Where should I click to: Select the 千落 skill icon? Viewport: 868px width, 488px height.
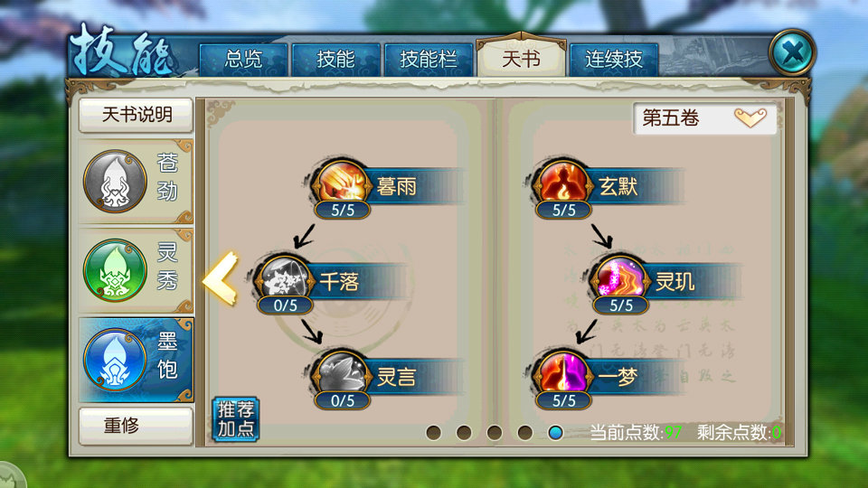tap(284, 278)
